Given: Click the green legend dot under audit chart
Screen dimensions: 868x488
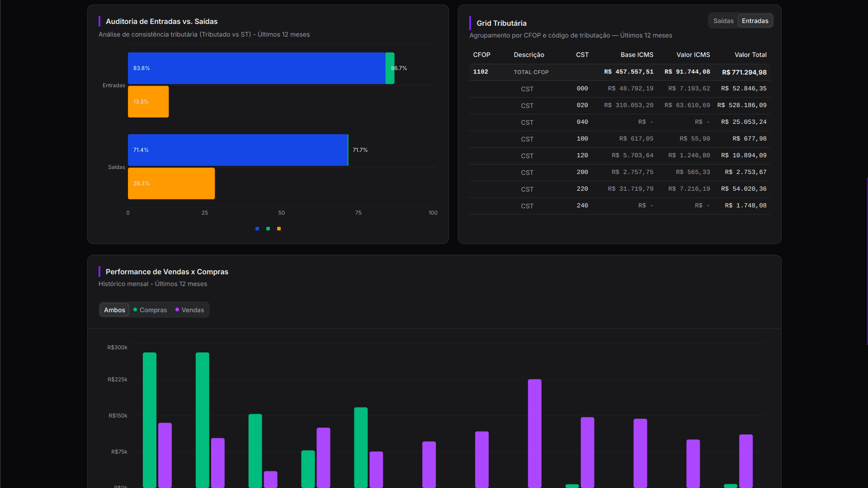Looking at the screenshot, I should (x=268, y=229).
